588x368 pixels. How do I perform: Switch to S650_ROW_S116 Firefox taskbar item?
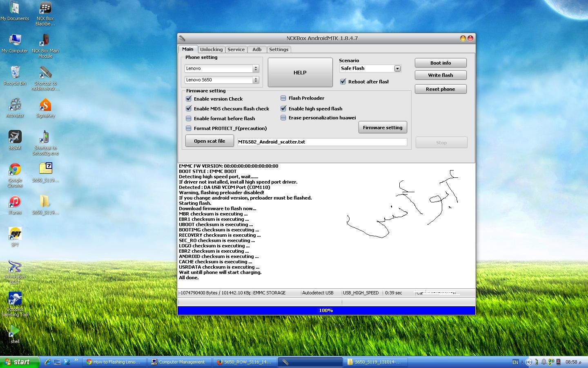(245, 362)
